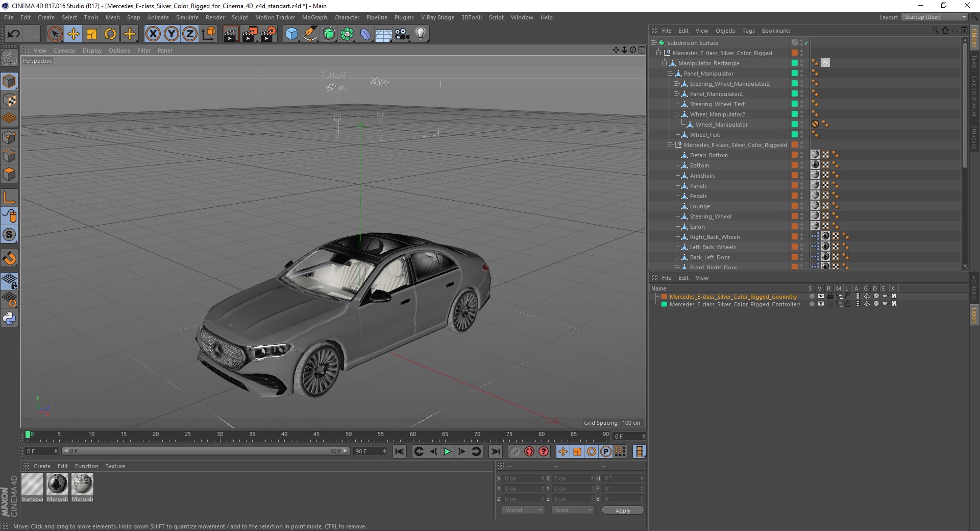Viewport: 980px width, 531px height.
Task: Click Render View clapperboard icon
Action: pos(231,34)
